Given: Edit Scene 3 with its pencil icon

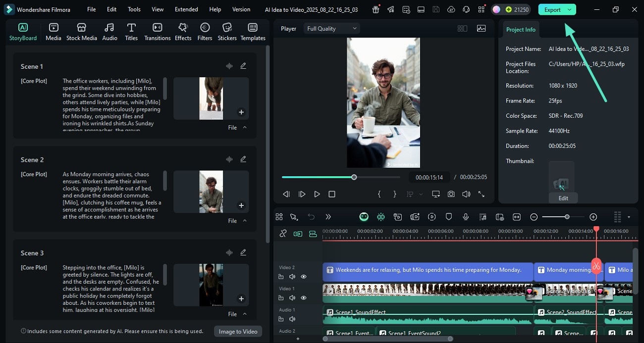Looking at the screenshot, I should click(243, 252).
